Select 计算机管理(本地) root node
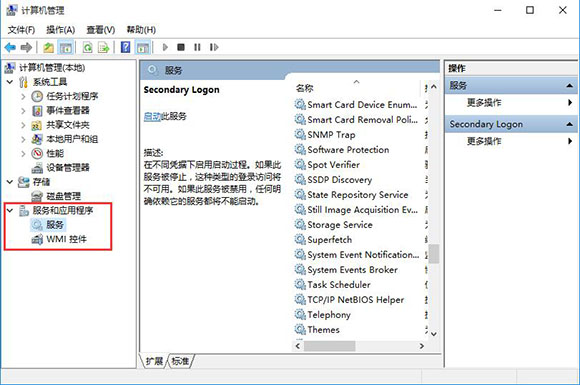The width and height of the screenshot is (580, 385). click(52, 68)
